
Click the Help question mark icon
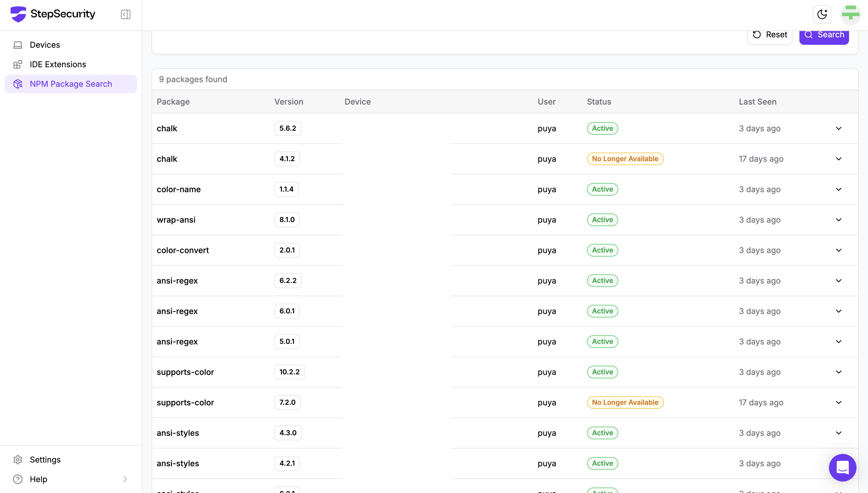click(x=18, y=479)
